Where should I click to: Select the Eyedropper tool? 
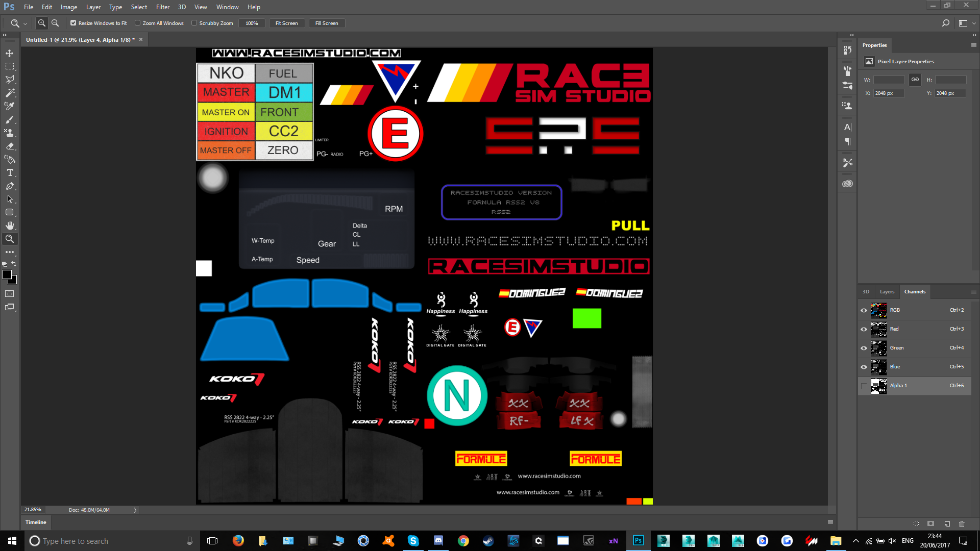point(10,106)
